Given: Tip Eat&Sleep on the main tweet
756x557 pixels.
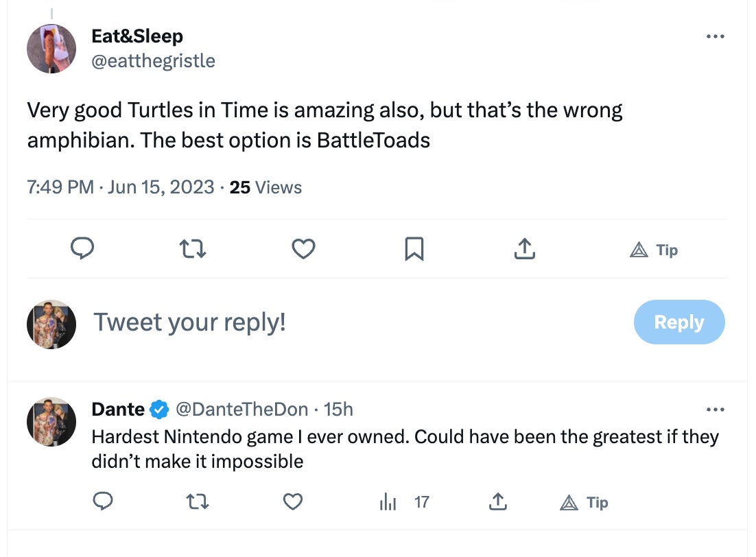Looking at the screenshot, I should click(x=654, y=250).
